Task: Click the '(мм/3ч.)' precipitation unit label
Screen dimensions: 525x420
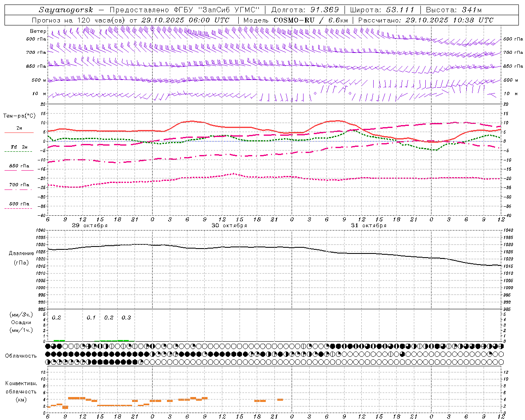Action: (x=21, y=315)
